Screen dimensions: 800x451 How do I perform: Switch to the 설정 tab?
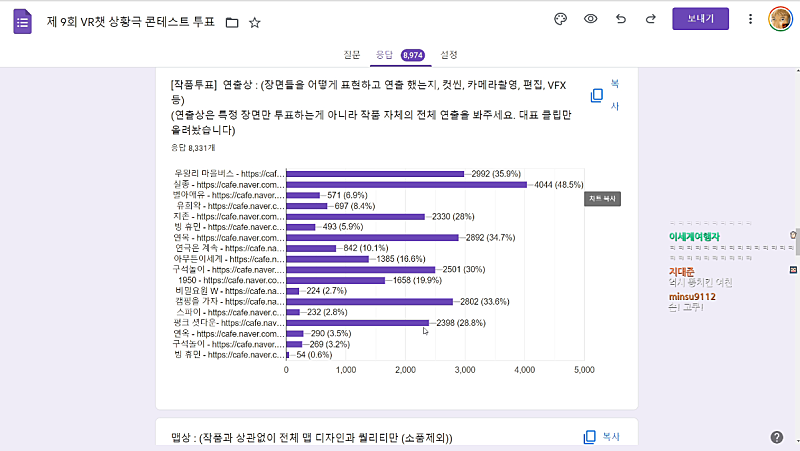coord(449,55)
